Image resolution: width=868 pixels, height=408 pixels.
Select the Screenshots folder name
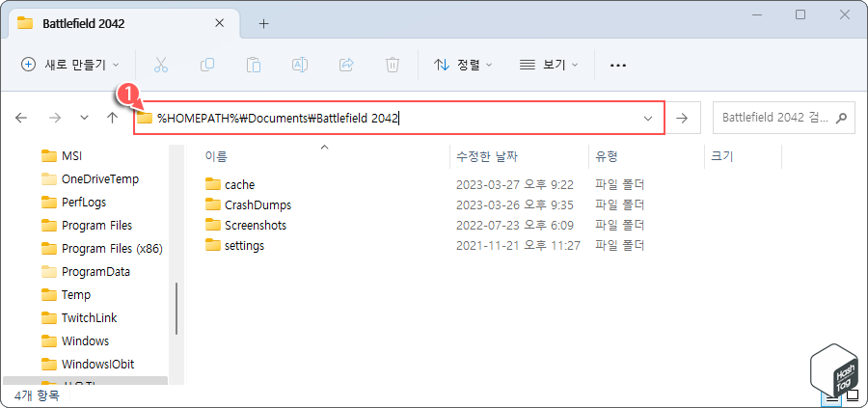(x=256, y=226)
